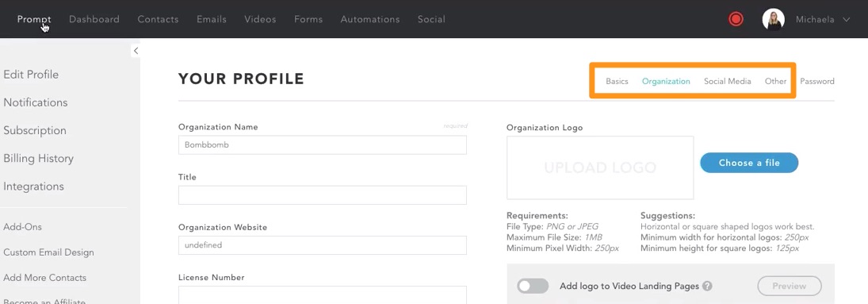Viewport: 868px width, 304px height.
Task: Click the red record button icon
Action: pyautogui.click(x=736, y=19)
